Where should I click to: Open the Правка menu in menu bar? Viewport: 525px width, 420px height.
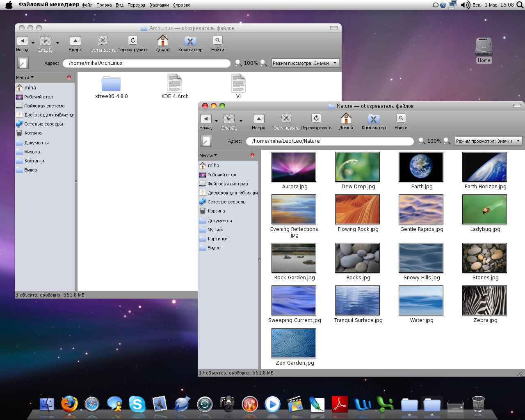point(104,5)
